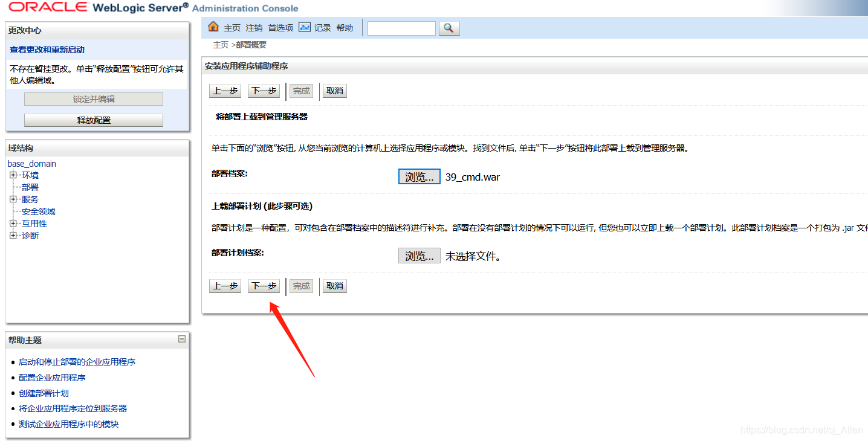Click the 记录 toolbar item
The width and height of the screenshot is (868, 441).
click(323, 28)
